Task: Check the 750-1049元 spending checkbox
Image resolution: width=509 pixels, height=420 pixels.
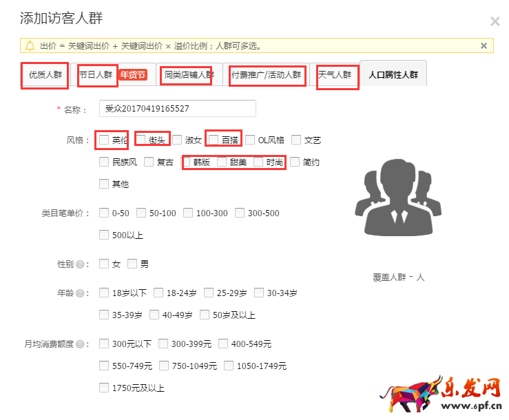Action: pos(164,366)
